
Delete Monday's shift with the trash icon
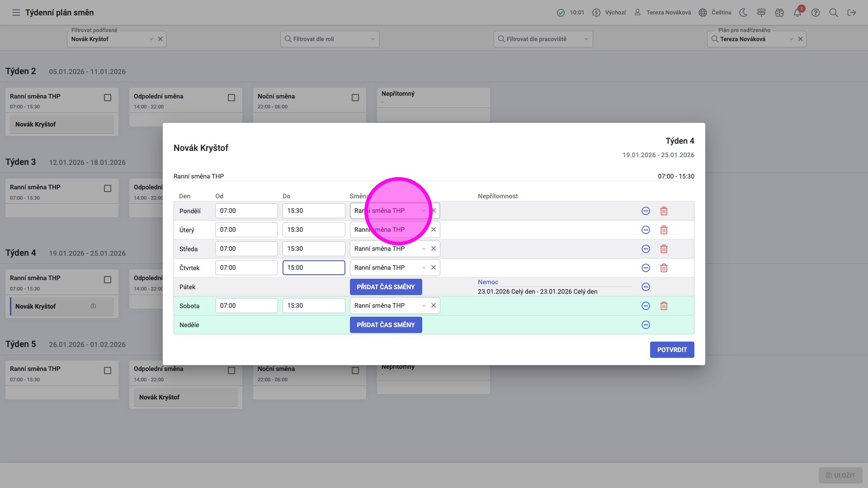(664, 211)
